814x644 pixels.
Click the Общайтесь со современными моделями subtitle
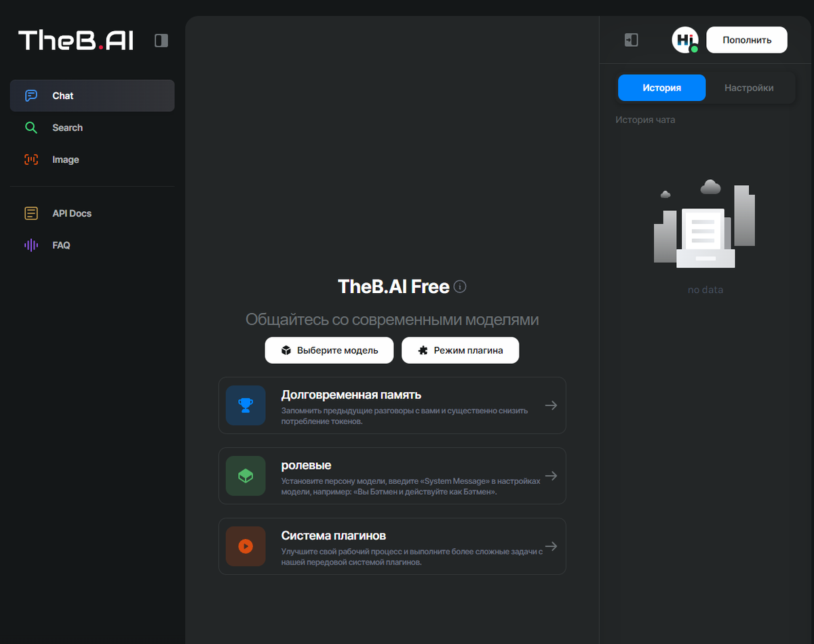click(392, 320)
